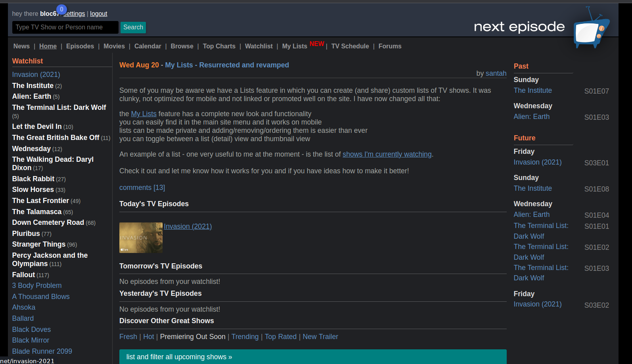This screenshot has width=632, height=364.
Task: Select the Trending discover tab
Action: [x=245, y=337]
